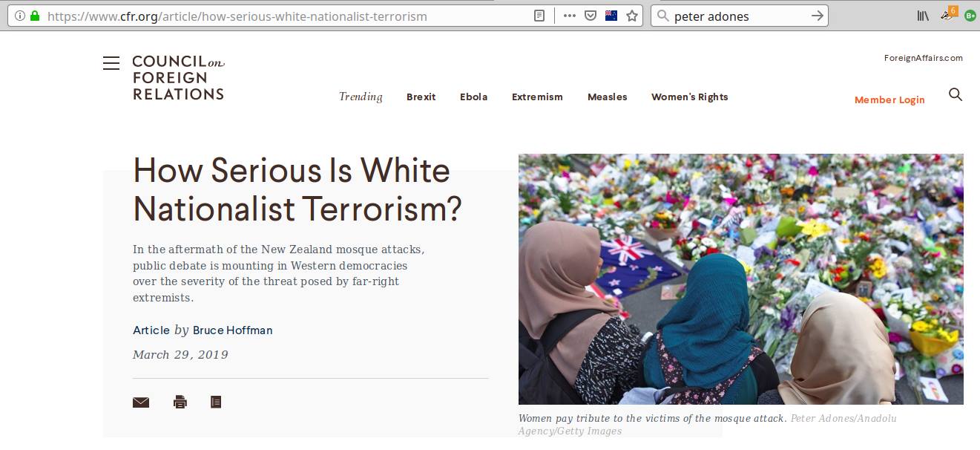Open the Ebola trending topic

pyautogui.click(x=474, y=97)
